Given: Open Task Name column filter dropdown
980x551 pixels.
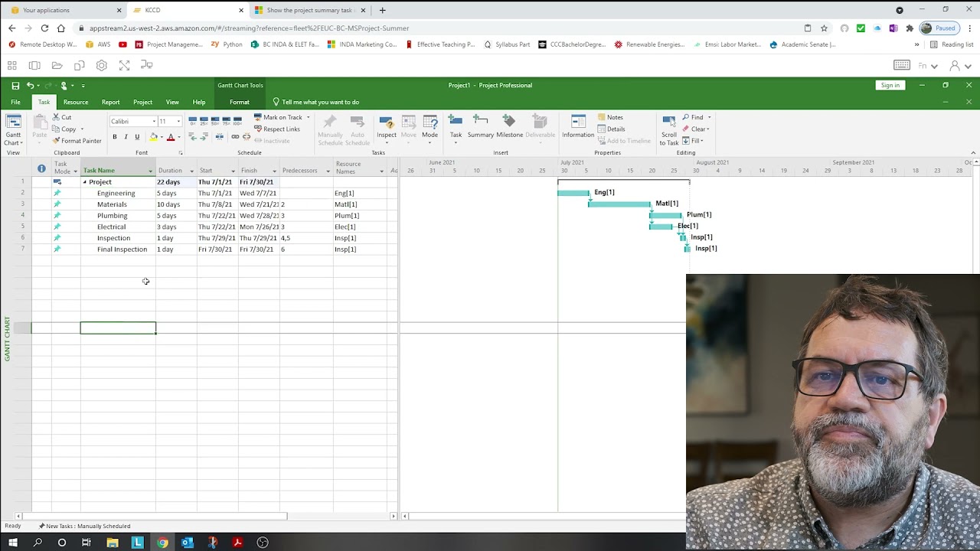Looking at the screenshot, I should (x=150, y=171).
